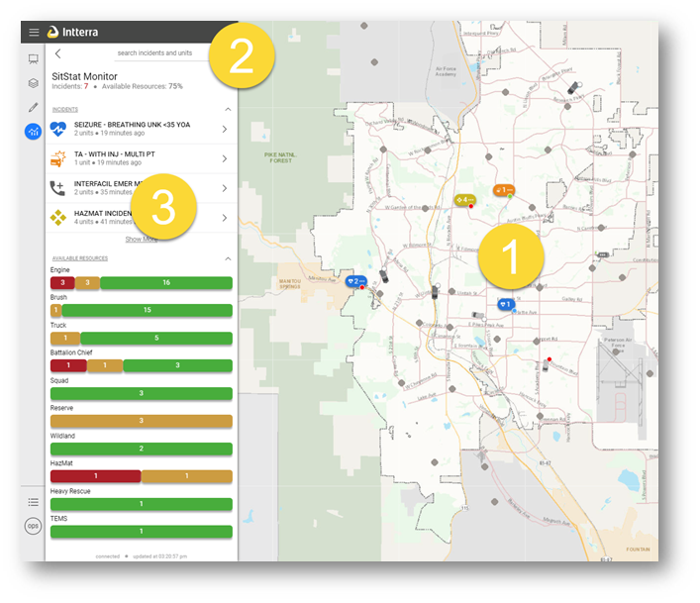Click the orange HazMat segment showing 1
700x603 pixels.
coord(186,476)
